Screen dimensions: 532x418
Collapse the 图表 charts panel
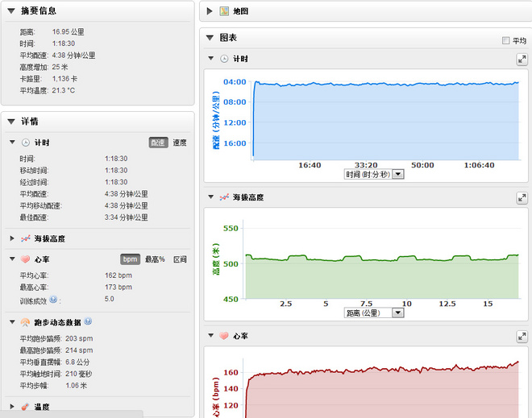pos(210,38)
